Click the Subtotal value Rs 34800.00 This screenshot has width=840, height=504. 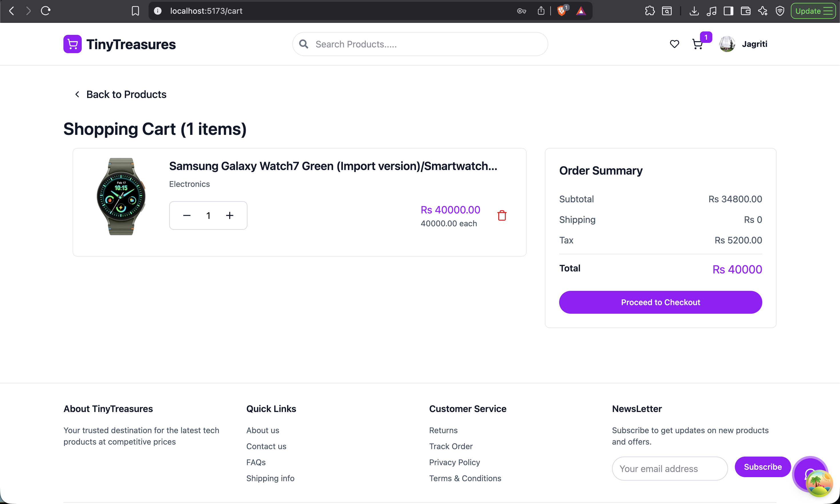pyautogui.click(x=735, y=199)
